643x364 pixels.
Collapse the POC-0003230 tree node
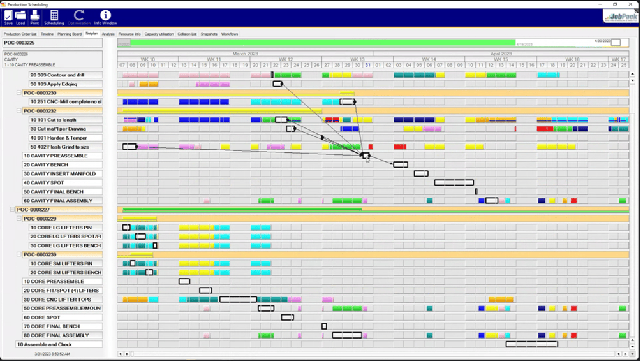pos(19,93)
